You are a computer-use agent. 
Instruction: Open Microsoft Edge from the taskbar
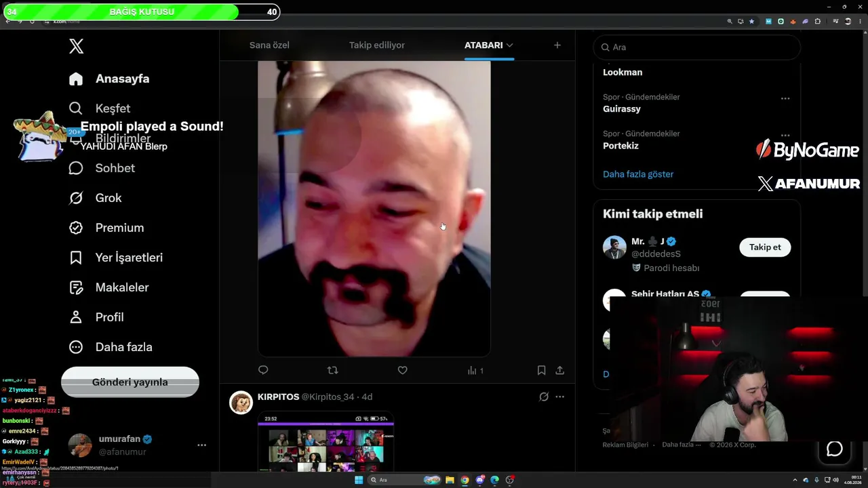[495, 480]
